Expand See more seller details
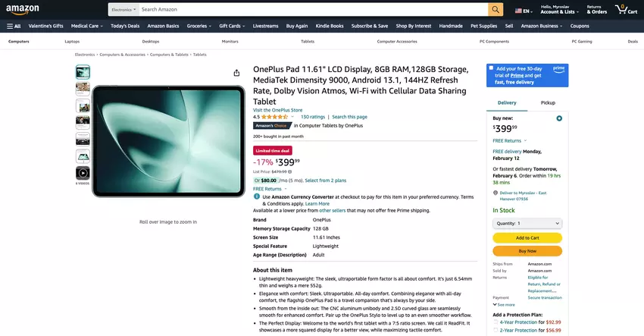Viewport: 644px width, 336px height. tap(504, 305)
